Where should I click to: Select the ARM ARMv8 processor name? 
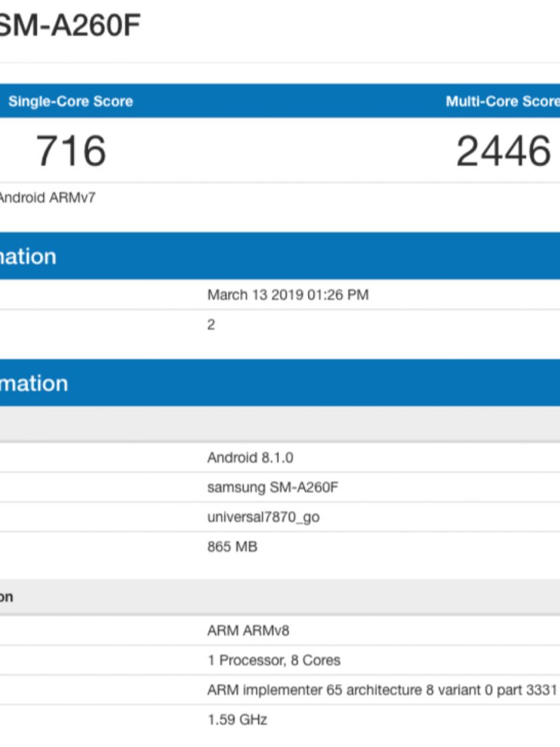pyautogui.click(x=248, y=630)
